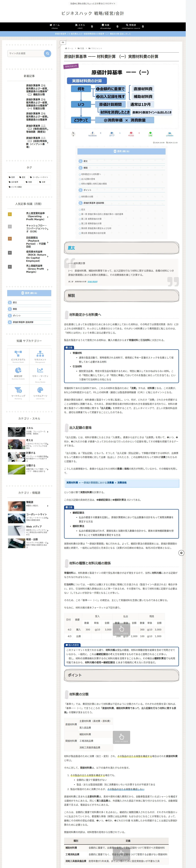The image size is (196, 868).
Task: Open the スキル navigation menu item
Action: pyautogui.click(x=80, y=27)
